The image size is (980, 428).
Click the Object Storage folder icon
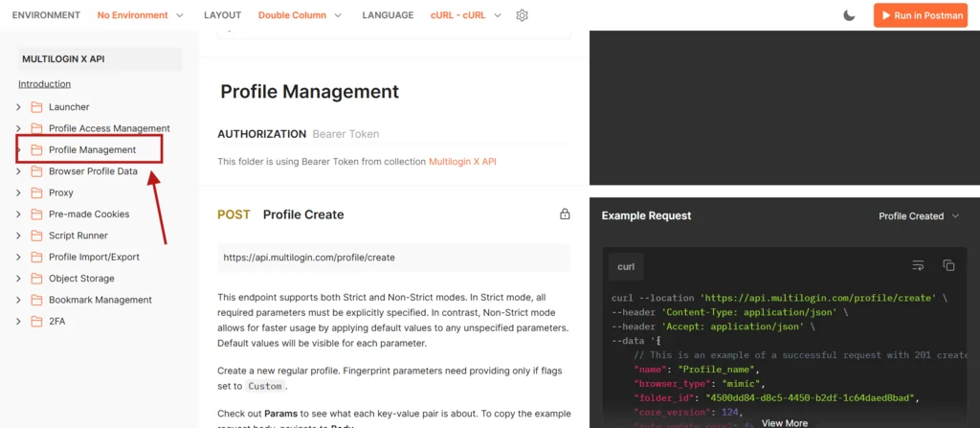point(36,279)
